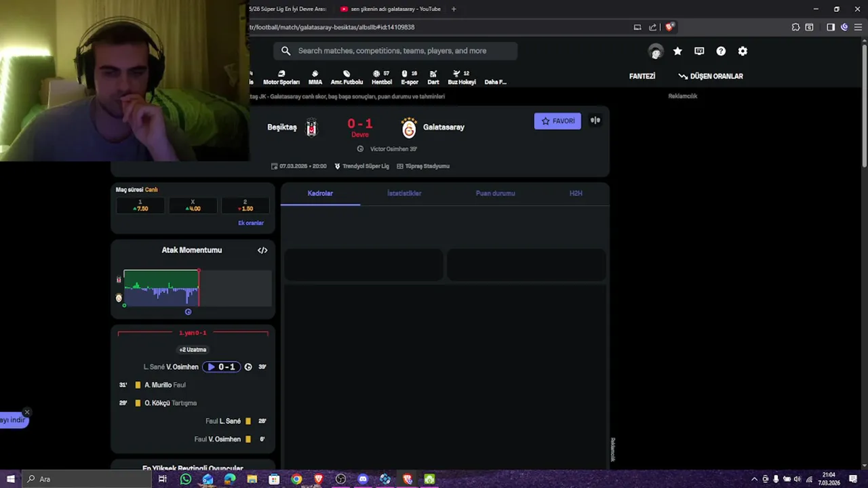The width and height of the screenshot is (868, 488).
Task: Open the Motor Sporları category
Action: pyautogui.click(x=281, y=77)
